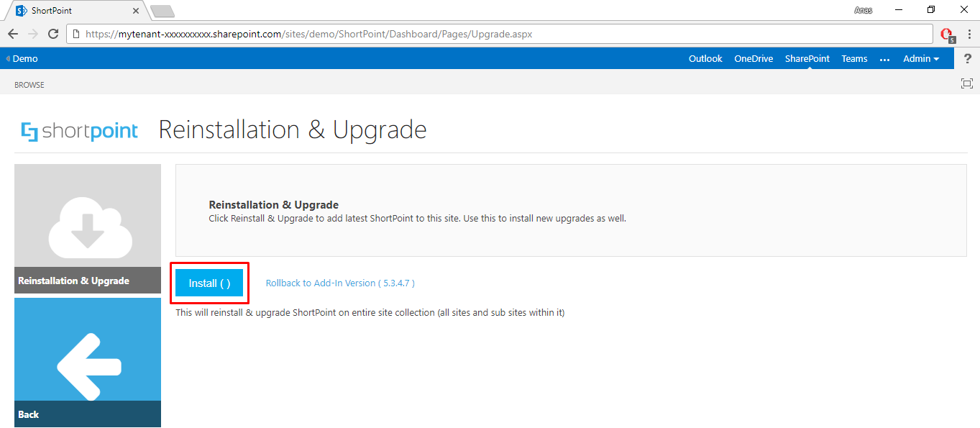Click the Opera extension icon in toolbar
The width and height of the screenshot is (980, 428).
[948, 35]
